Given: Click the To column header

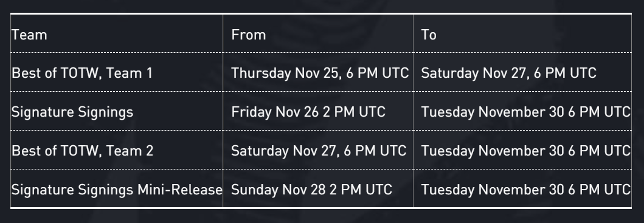Looking at the screenshot, I should 522,33.
